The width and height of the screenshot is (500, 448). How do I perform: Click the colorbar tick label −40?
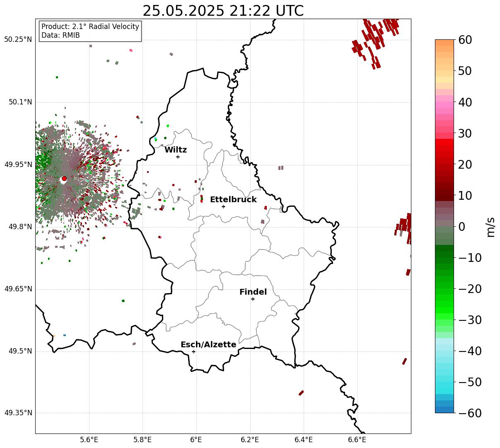click(470, 351)
